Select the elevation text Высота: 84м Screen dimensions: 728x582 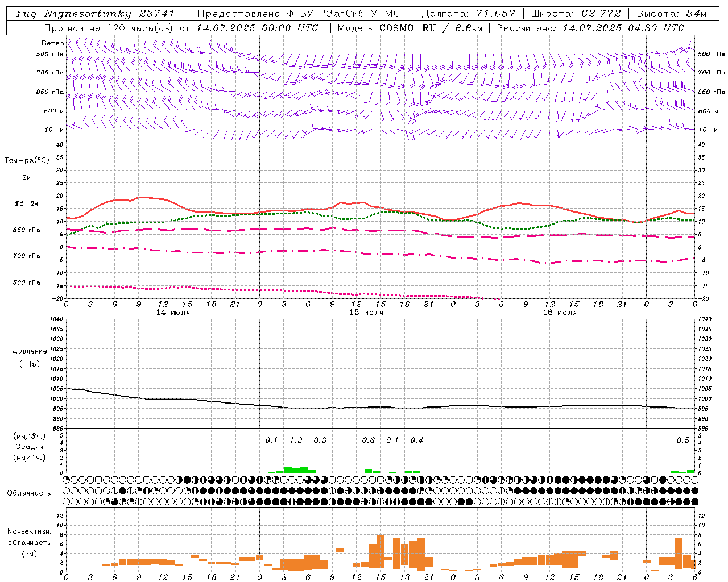click(671, 14)
